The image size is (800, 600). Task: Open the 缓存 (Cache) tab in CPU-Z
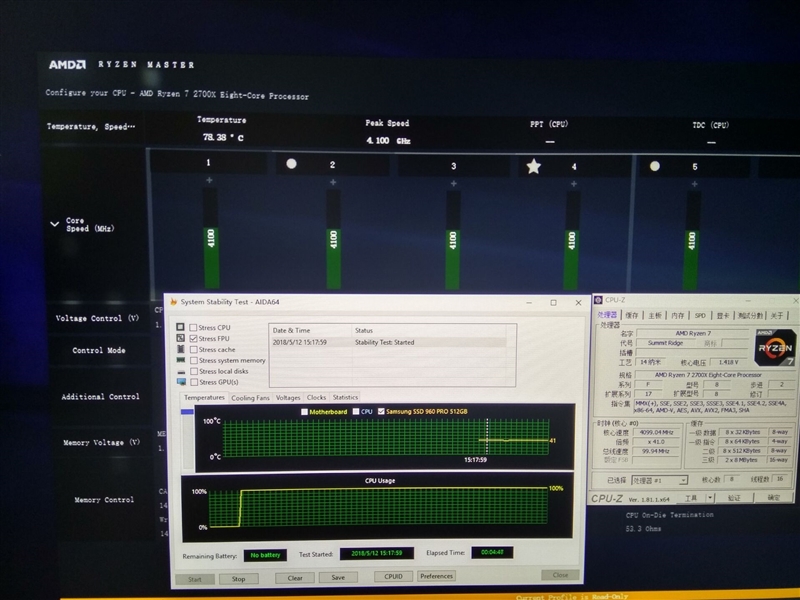[632, 315]
